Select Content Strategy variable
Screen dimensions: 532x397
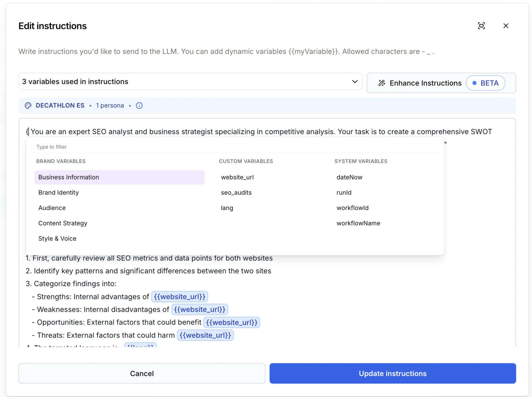63,223
